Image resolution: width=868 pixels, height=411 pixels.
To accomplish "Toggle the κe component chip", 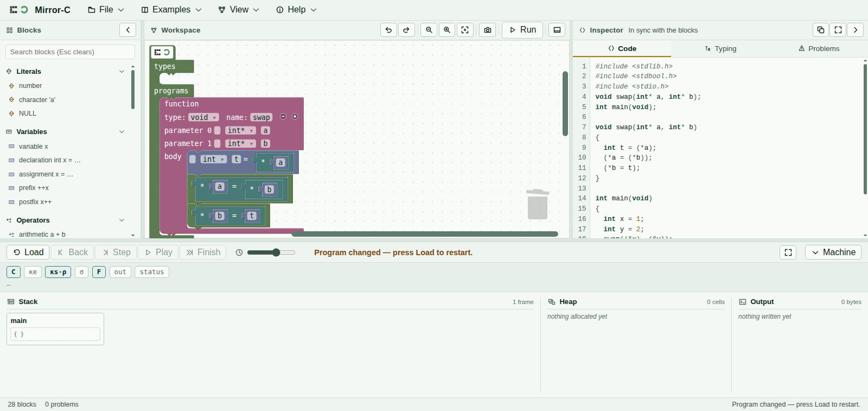I will (33, 272).
